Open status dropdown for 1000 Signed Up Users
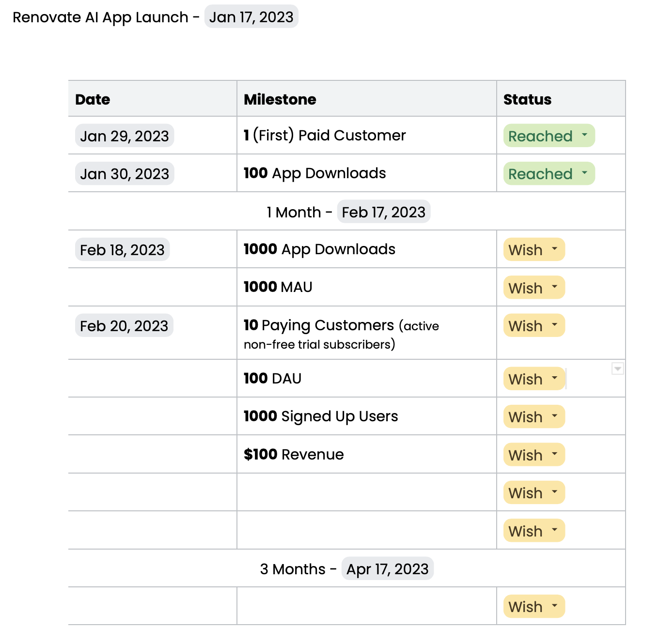 534,417
